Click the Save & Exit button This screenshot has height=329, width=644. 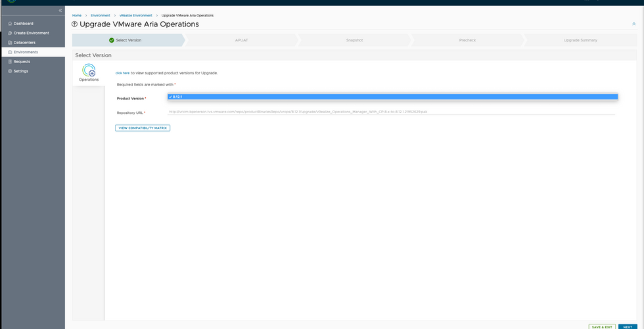click(x=602, y=327)
